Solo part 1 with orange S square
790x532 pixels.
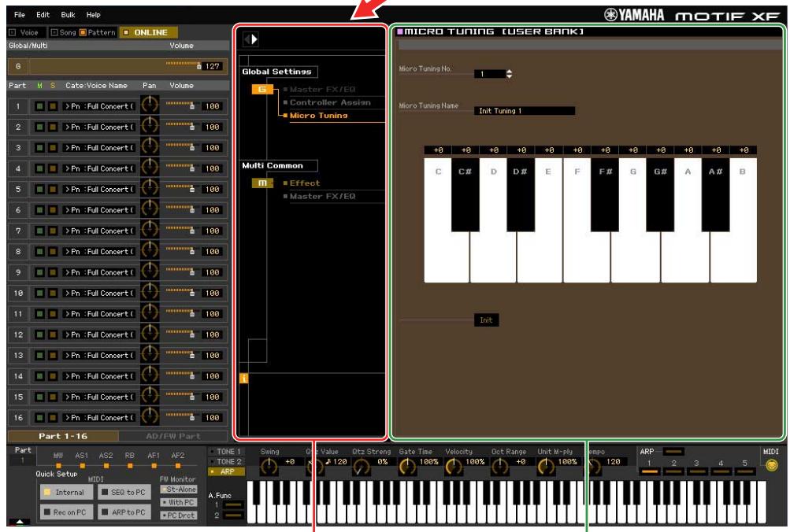click(x=53, y=106)
